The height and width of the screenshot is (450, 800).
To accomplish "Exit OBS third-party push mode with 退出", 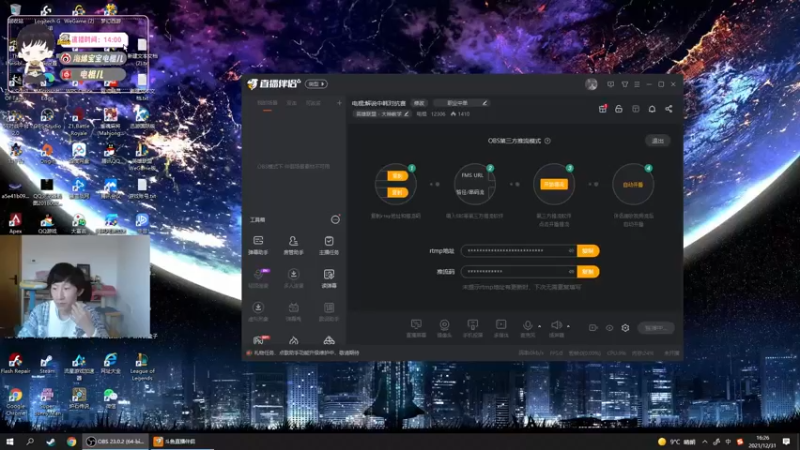I will (x=658, y=141).
